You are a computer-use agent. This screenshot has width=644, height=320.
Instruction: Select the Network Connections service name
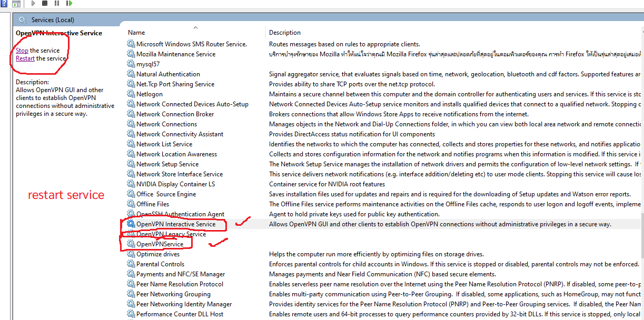click(x=166, y=124)
